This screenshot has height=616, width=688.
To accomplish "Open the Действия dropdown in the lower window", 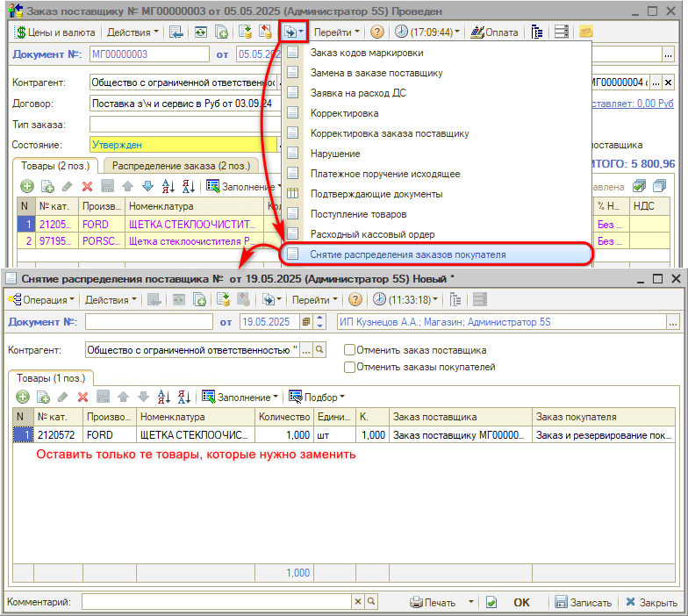I will tap(110, 299).
